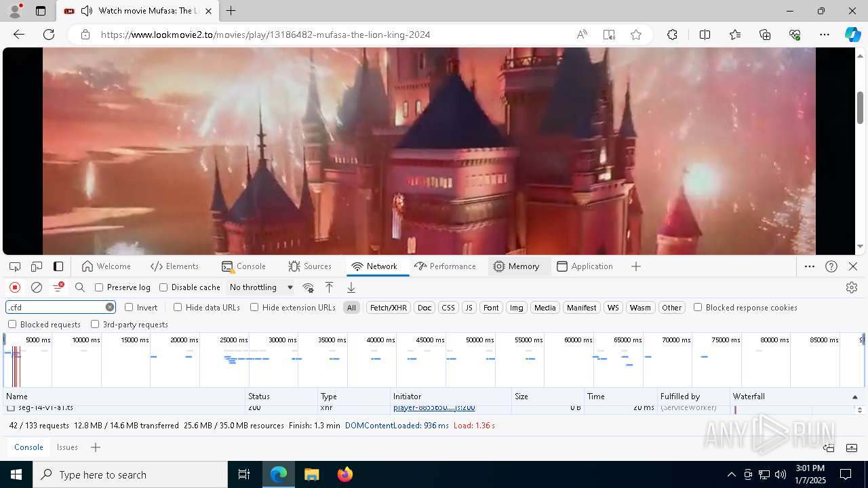Viewport: 868px width, 488px height.
Task: Close the DevTools panel
Action: point(853,266)
